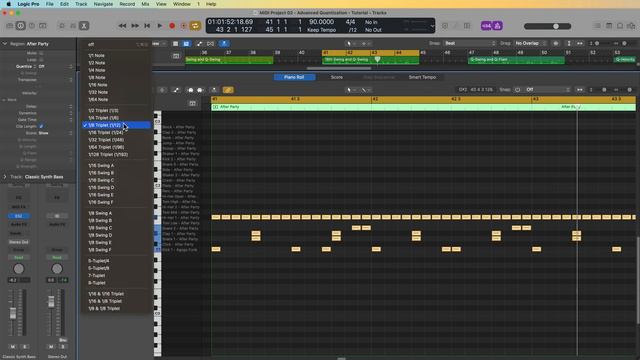Image resolution: width=640 pixels, height=360 pixels.
Task: Open the LCD display mode dropdown arrow
Action: pos(432,26)
